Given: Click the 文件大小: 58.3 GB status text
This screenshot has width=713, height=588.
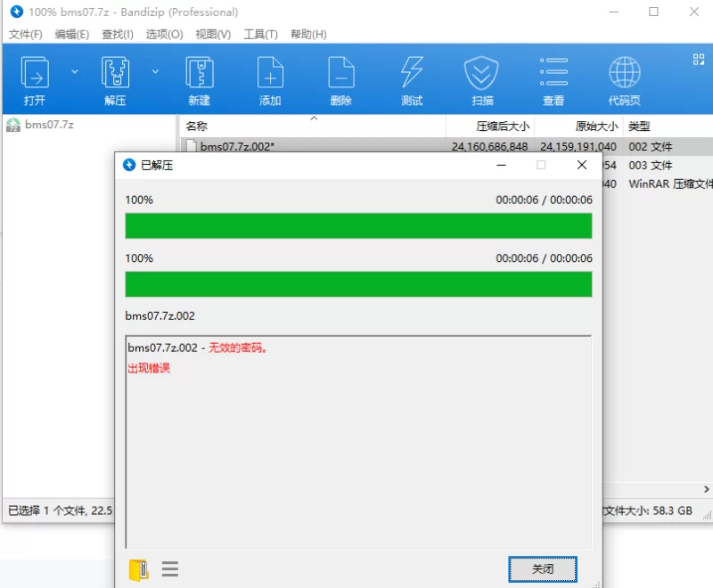Looking at the screenshot, I should 648,510.
